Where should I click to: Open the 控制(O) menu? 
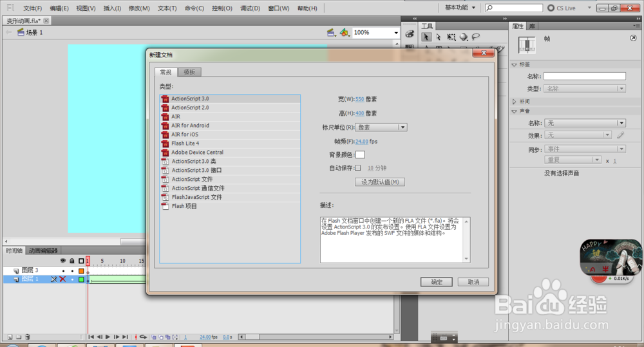(222, 8)
